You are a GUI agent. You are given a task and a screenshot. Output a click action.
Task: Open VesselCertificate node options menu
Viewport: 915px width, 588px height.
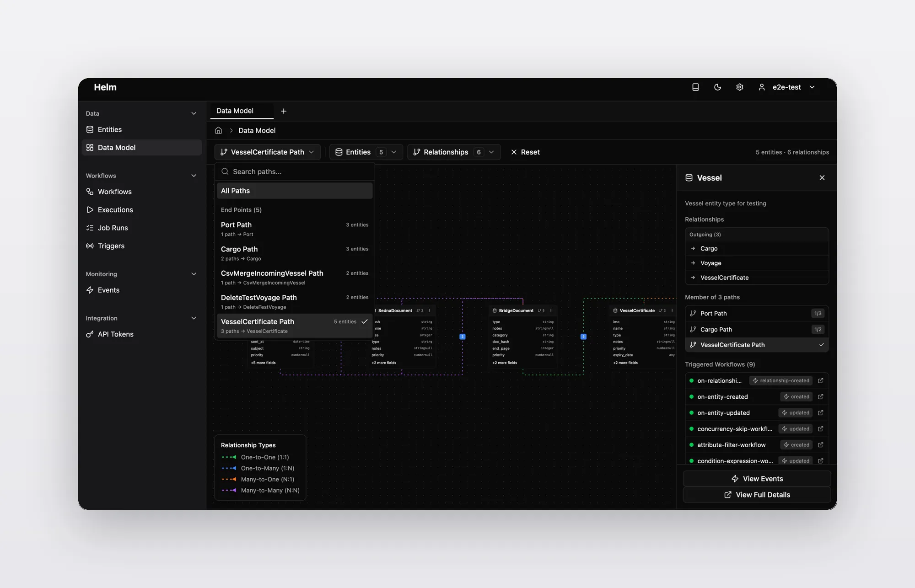672,310
